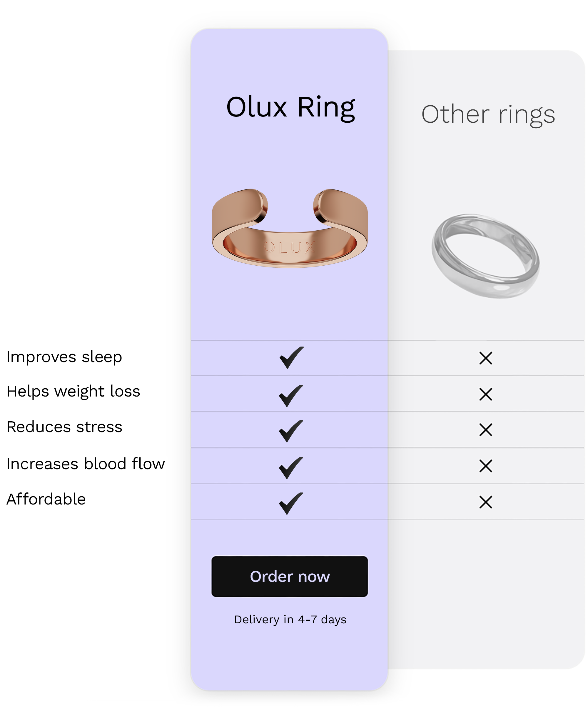Click the X mark in the Affordable row

[485, 502]
